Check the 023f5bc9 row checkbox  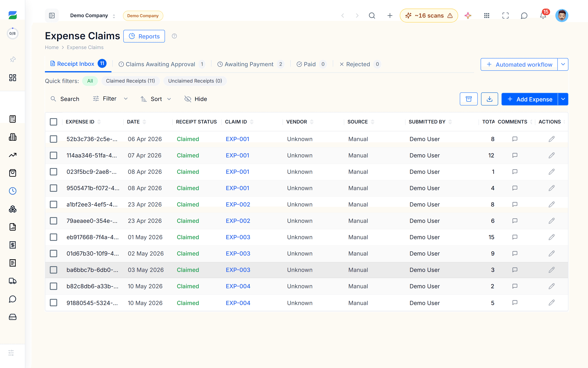[53, 172]
